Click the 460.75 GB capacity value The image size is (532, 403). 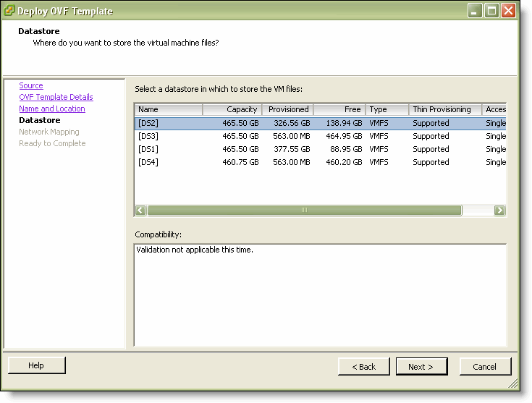[x=240, y=162]
